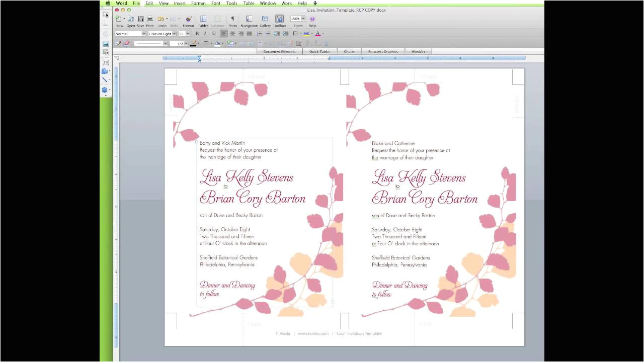Open the Edit menu
This screenshot has height=362, width=644.
pos(149,3)
